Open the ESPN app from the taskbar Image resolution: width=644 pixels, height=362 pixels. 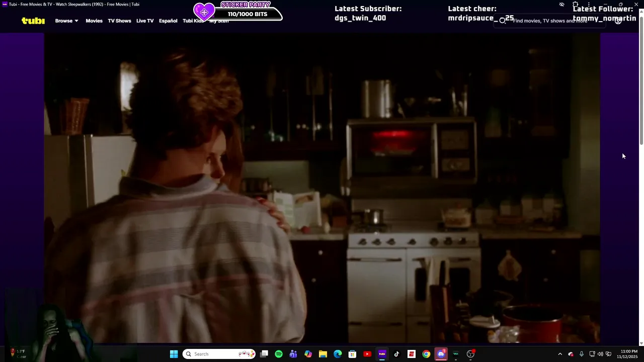pyautogui.click(x=412, y=354)
